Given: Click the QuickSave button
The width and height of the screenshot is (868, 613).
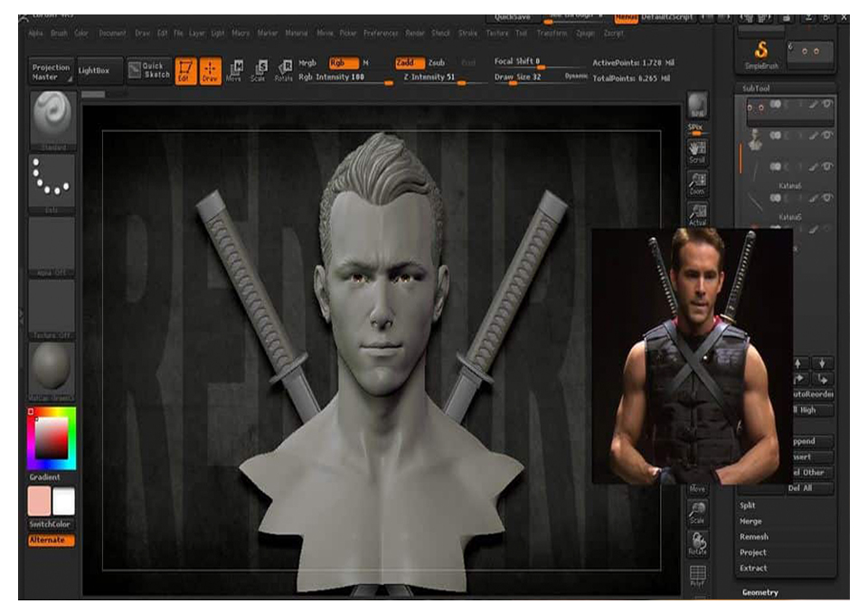Looking at the screenshot, I should tap(513, 18).
